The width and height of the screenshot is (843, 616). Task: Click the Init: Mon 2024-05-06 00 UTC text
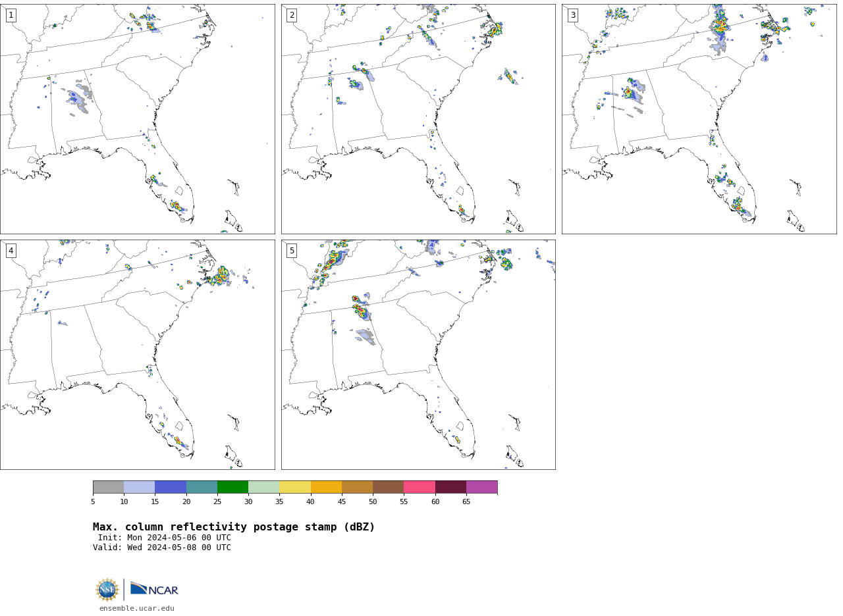tap(165, 538)
